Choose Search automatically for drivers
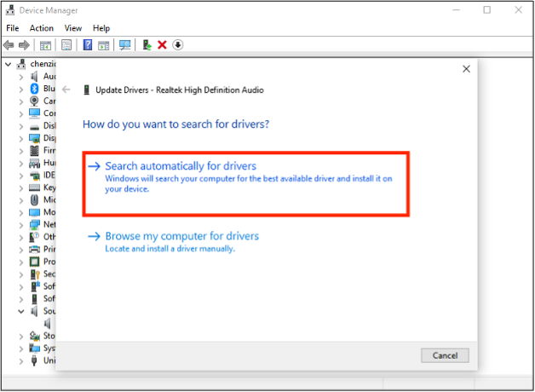This screenshot has height=392, width=535. [246, 184]
